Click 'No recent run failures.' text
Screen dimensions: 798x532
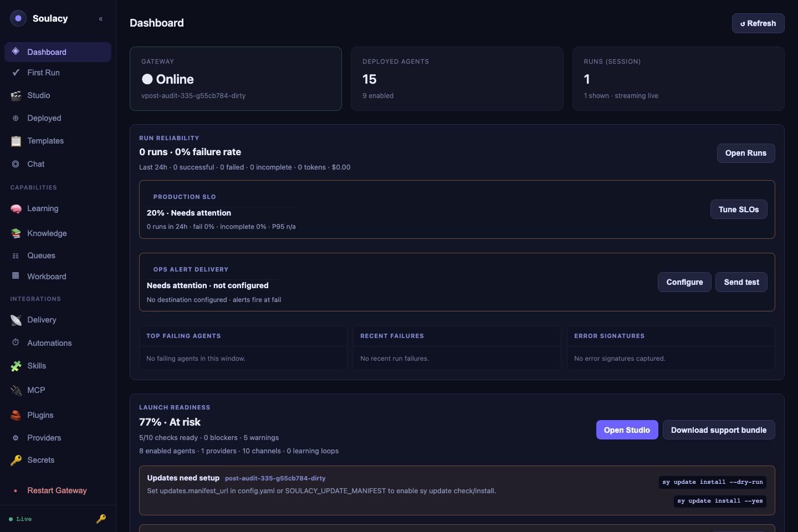395,359
